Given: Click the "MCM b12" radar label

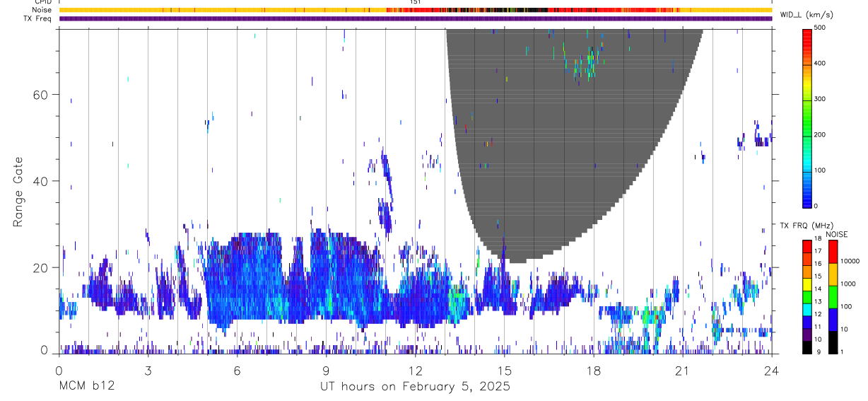Looking at the screenshot, I should click(86, 386).
